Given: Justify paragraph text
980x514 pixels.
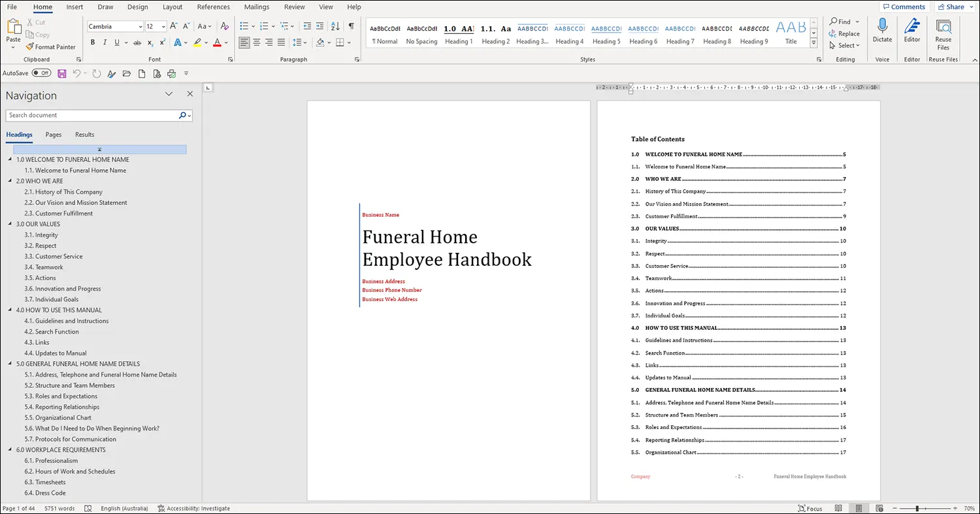Looking at the screenshot, I should pyautogui.click(x=281, y=42).
